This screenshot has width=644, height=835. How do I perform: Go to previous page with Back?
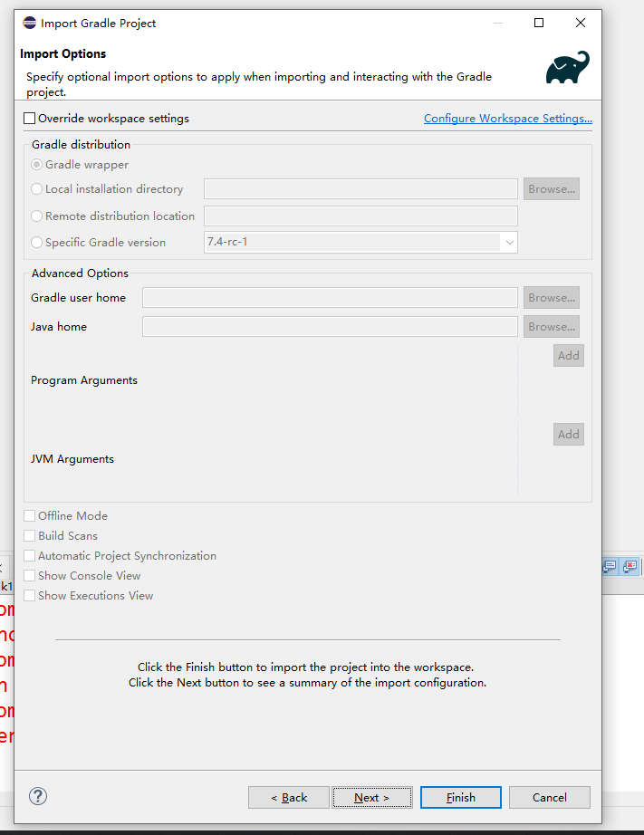(x=289, y=797)
